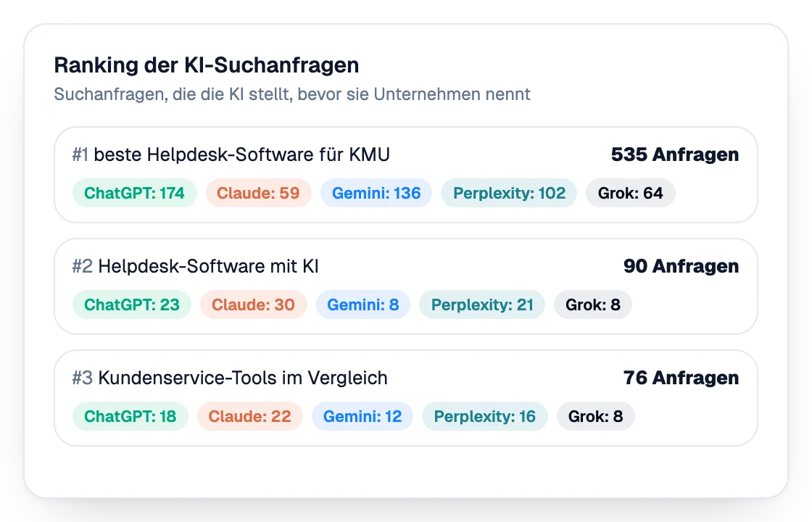Click the 'Ranking der KI-Suchanfragen' heading
The image size is (812, 522).
pos(206,65)
